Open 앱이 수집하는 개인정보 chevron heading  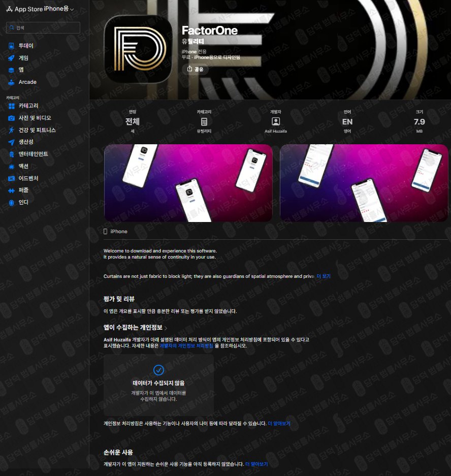(x=136, y=328)
